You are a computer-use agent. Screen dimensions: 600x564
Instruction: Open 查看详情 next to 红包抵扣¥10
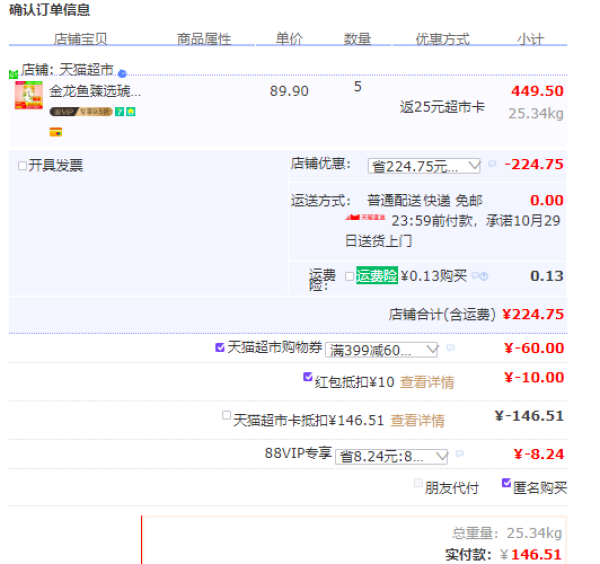(427, 382)
